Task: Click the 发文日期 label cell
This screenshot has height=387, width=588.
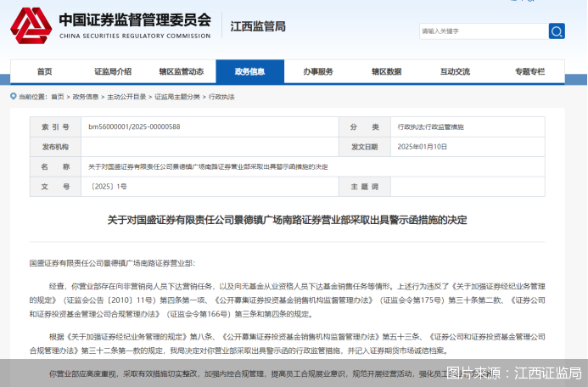Action: pos(365,147)
